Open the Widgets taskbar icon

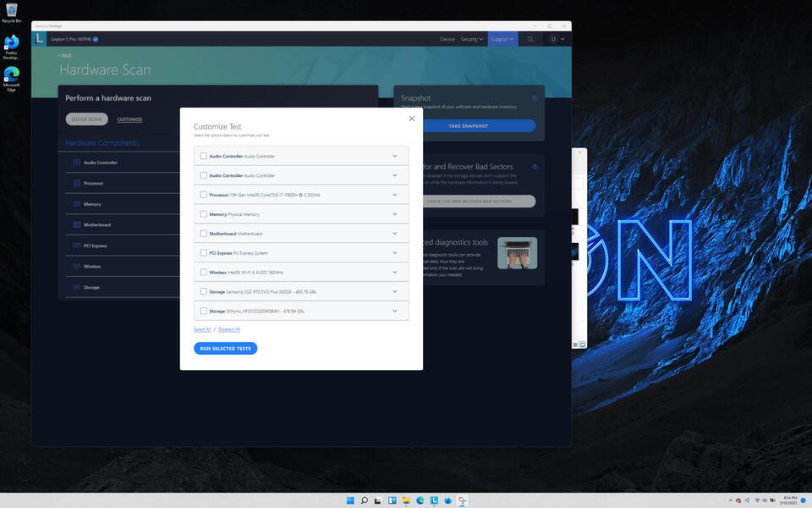click(392, 500)
